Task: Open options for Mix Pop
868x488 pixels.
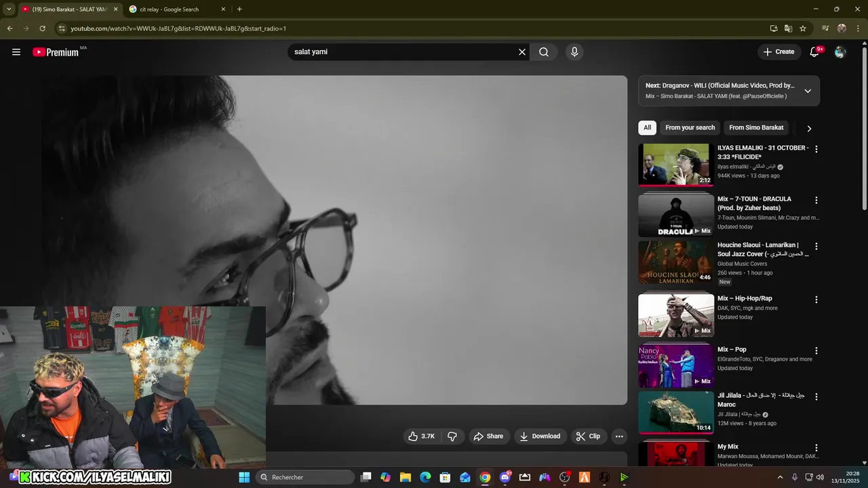Action: (x=816, y=351)
